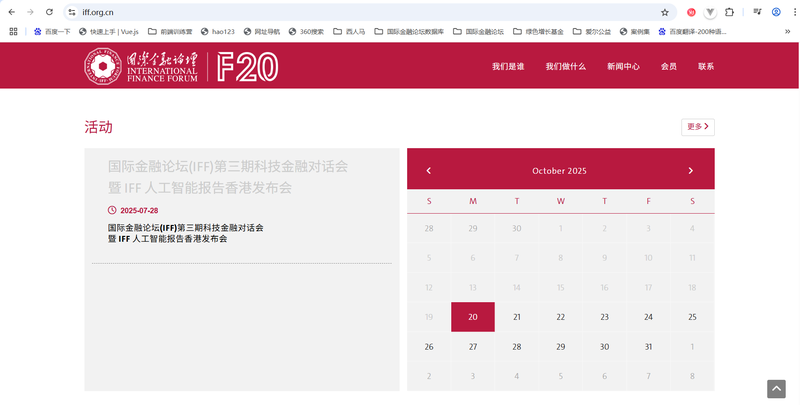Expand the bookmarks overflow chevron
This screenshot has width=800, height=405.
coord(787,31)
